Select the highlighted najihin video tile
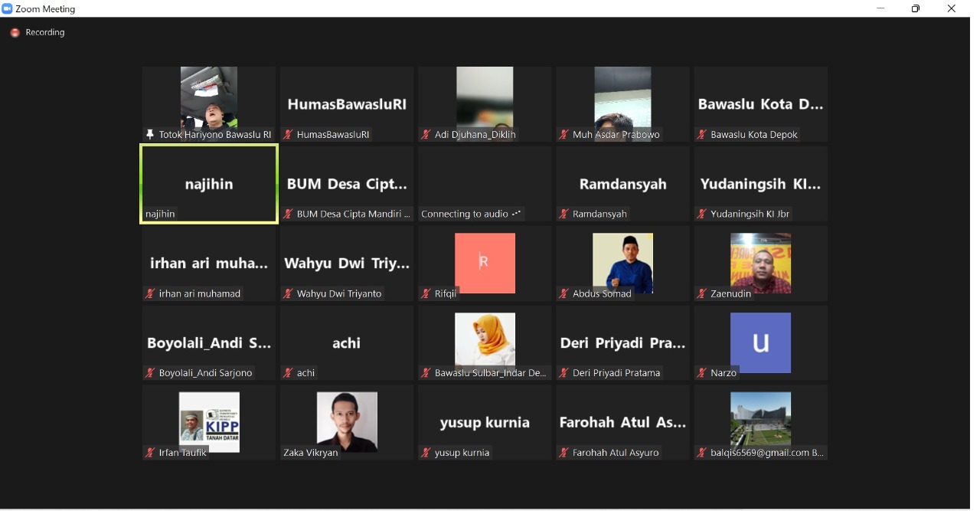Screen dimensions: 980x511 pos(209,184)
